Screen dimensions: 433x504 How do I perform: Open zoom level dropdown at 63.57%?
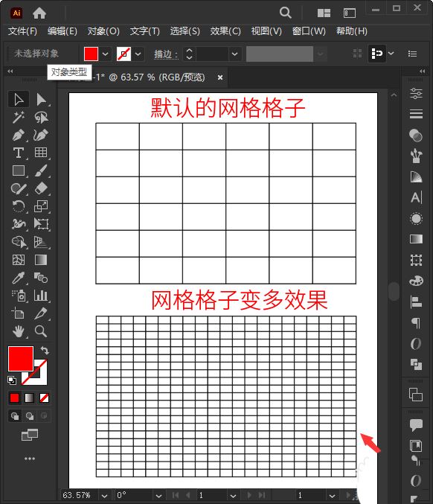[104, 496]
